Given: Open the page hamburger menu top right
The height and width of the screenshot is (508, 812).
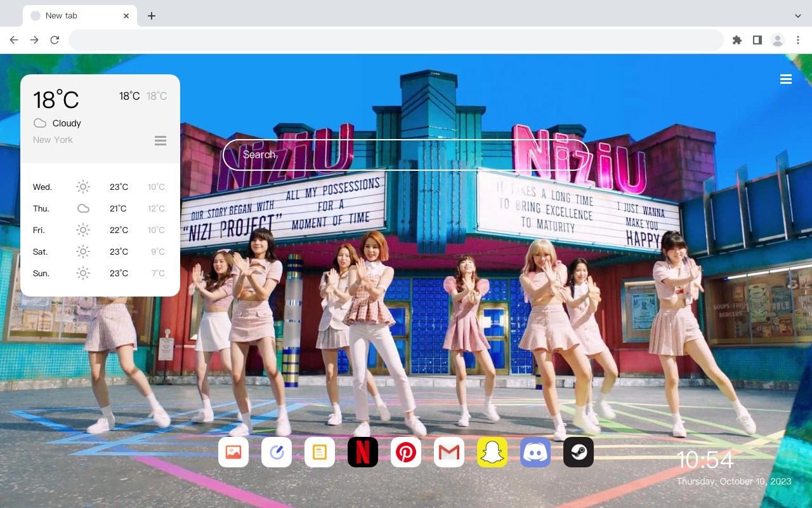Looking at the screenshot, I should (x=786, y=79).
